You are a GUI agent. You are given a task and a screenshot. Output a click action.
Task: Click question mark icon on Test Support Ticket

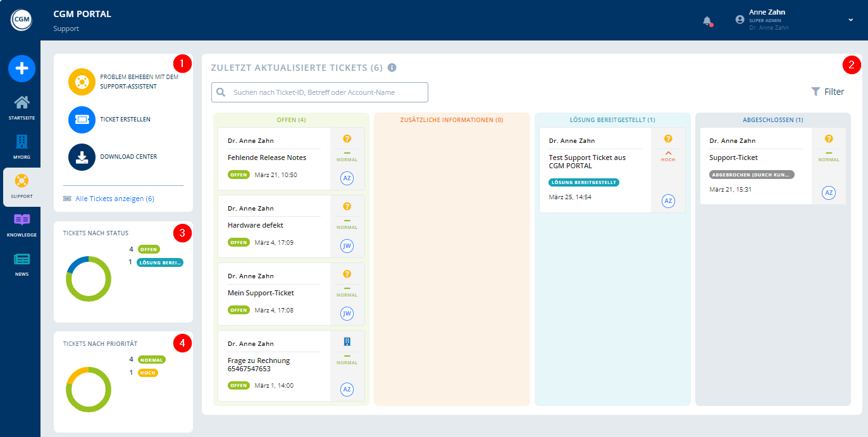(668, 138)
